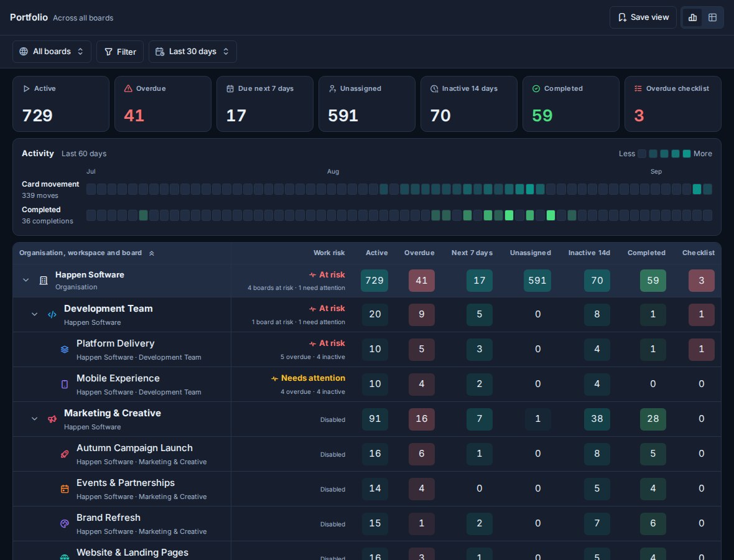Click the lightest 'Less' legend swatch
734x560 pixels.
(642, 154)
